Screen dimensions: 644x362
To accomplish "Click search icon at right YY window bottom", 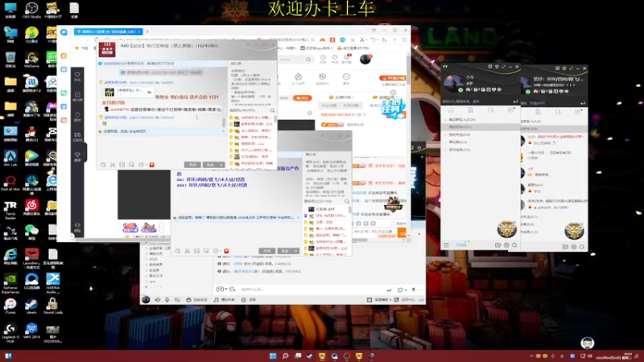I will coord(582,247).
